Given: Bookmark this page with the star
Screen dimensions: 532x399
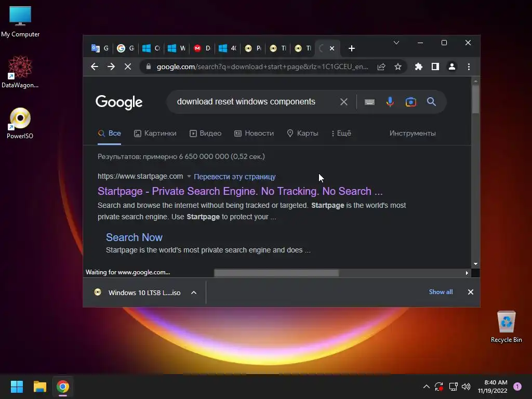Looking at the screenshot, I should 398,66.
